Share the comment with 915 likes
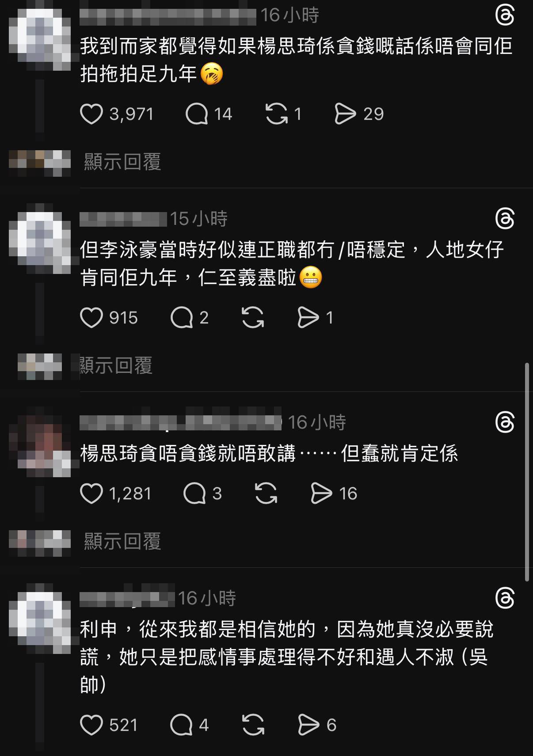 tap(308, 318)
